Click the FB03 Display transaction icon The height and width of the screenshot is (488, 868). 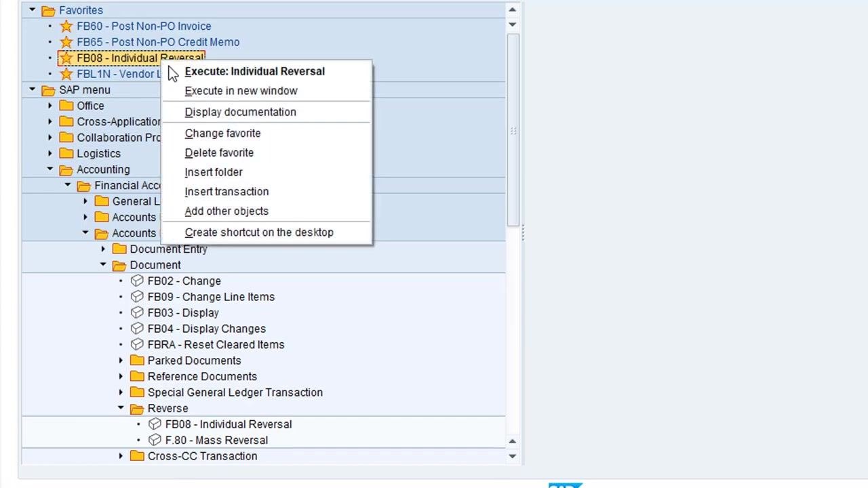coord(137,312)
